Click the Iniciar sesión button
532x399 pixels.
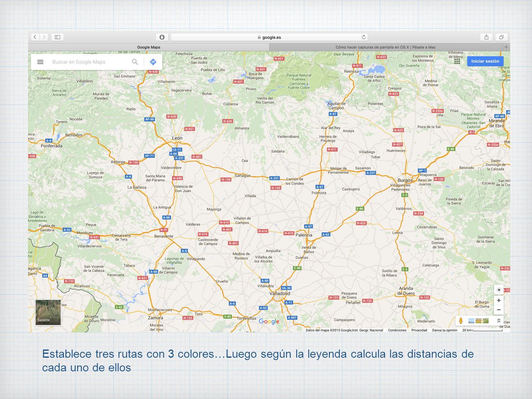pyautogui.click(x=485, y=61)
